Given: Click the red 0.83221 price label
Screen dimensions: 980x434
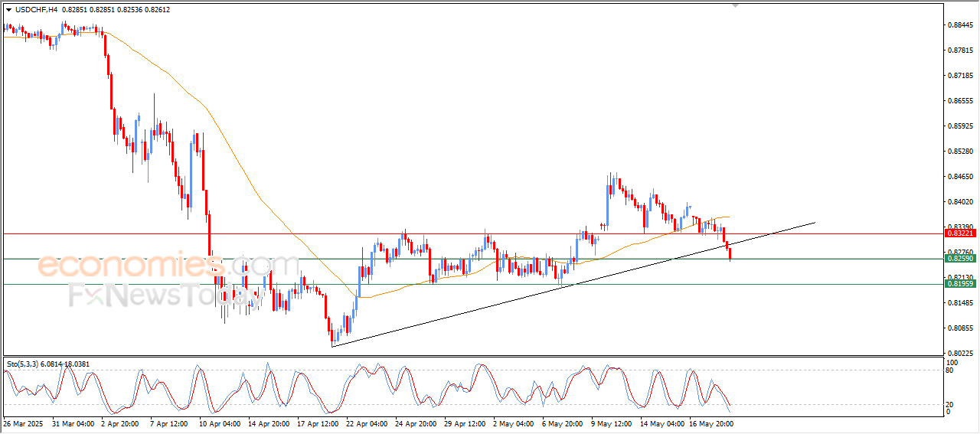Looking at the screenshot, I should point(959,233).
